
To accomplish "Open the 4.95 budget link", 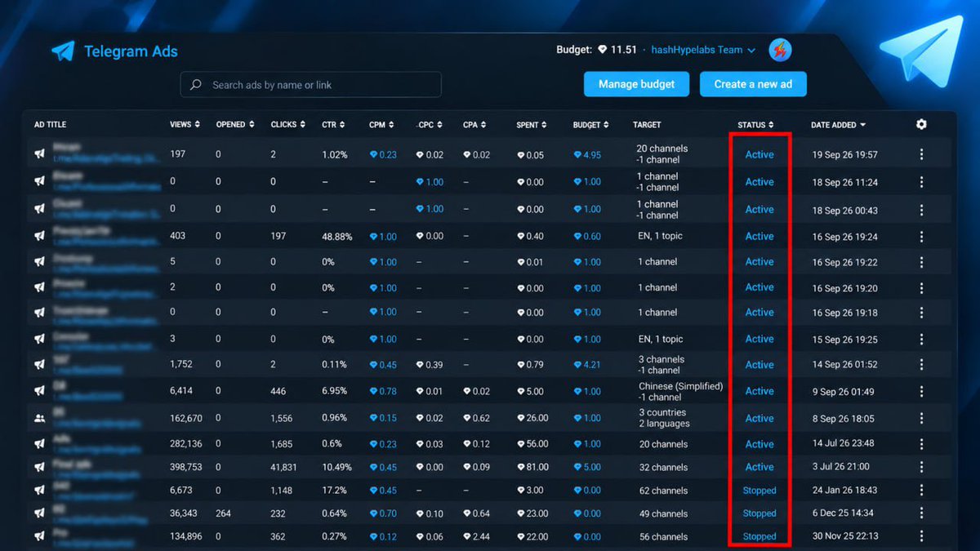I will point(586,155).
